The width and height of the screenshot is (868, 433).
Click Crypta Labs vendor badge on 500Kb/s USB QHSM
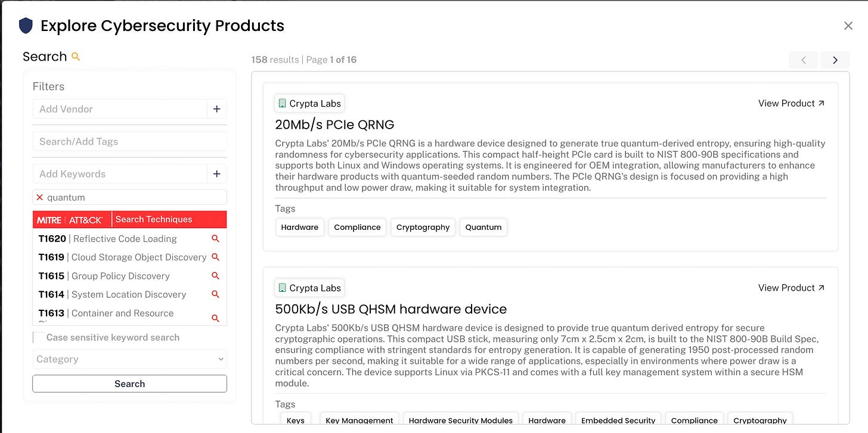tap(309, 288)
